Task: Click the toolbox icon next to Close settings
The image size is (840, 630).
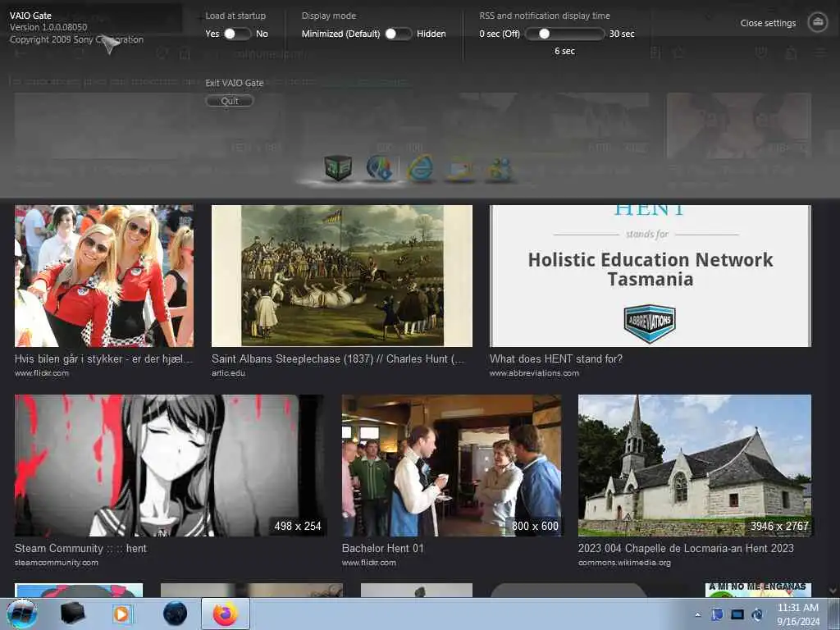Action: [818, 22]
